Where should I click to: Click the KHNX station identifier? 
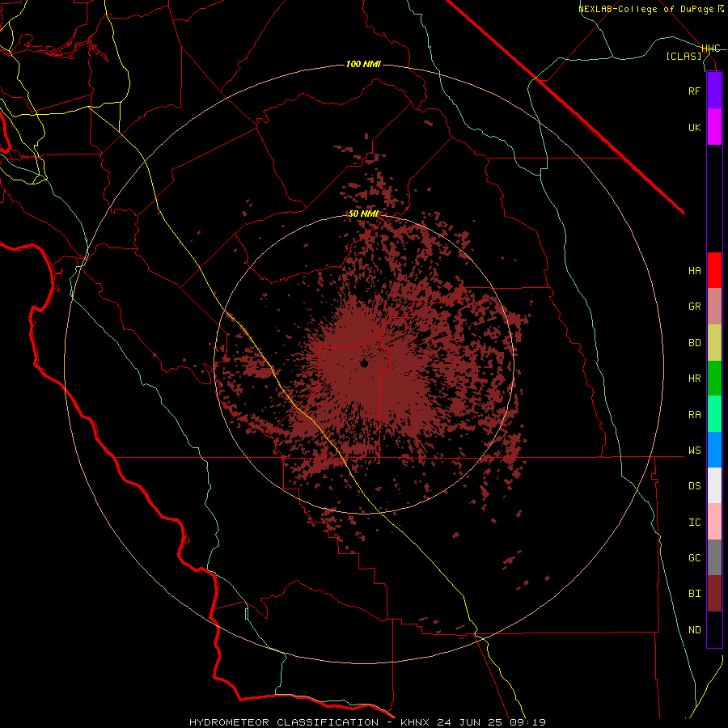tap(416, 722)
